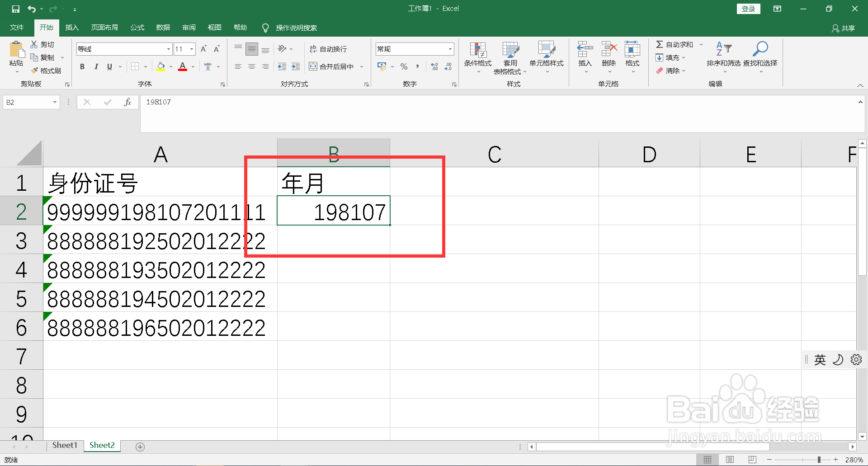Decrease font size with smaller A icon
868x466 pixels.
(x=217, y=49)
